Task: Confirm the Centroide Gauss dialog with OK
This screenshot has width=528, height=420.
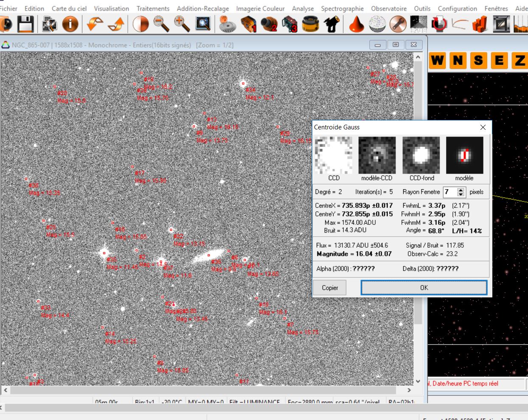Action: click(424, 288)
